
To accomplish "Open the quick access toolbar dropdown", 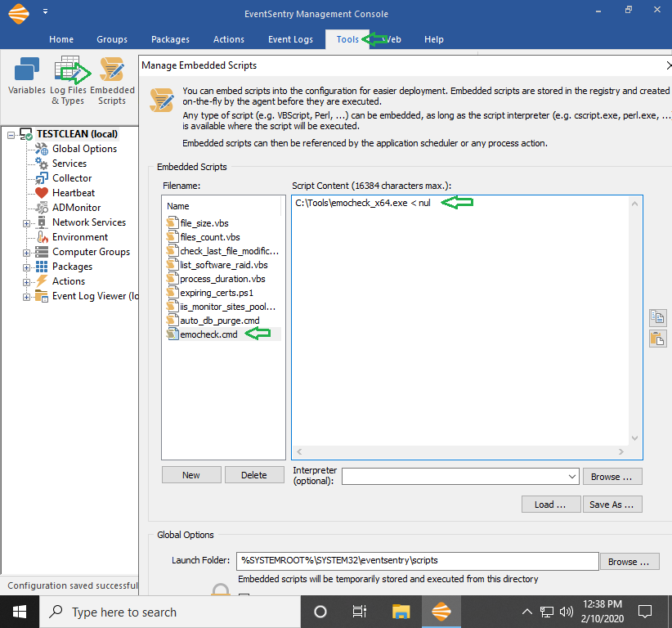I will [x=45, y=11].
